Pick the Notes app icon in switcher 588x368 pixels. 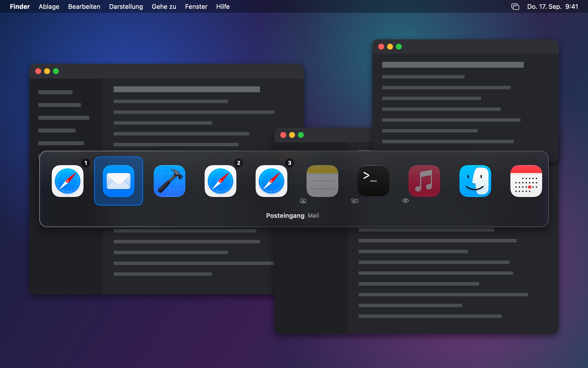coord(322,181)
